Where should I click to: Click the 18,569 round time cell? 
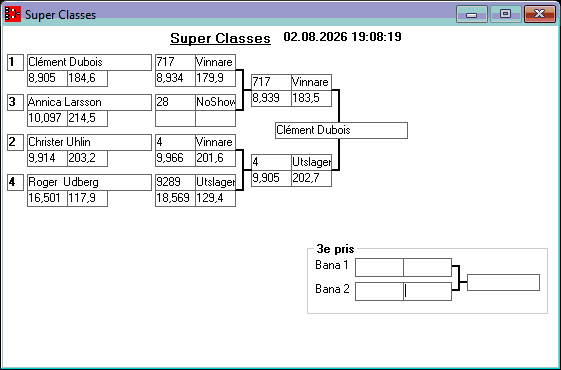[175, 199]
